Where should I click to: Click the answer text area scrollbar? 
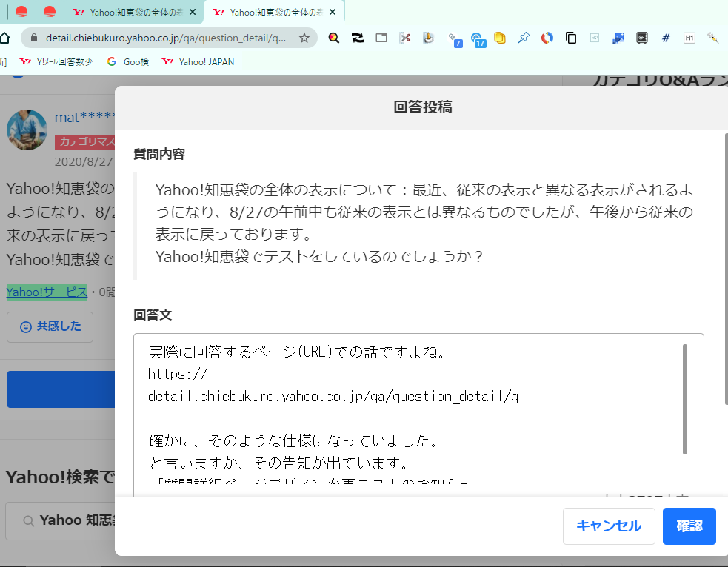click(685, 399)
